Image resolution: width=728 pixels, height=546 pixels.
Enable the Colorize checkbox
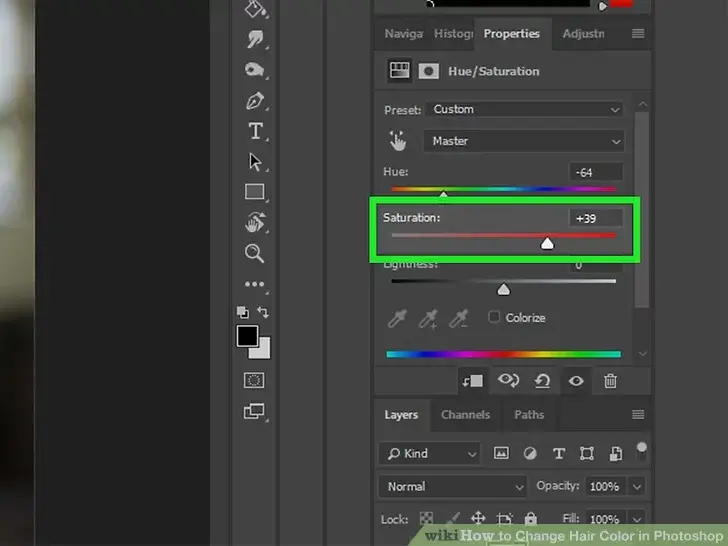pyautogui.click(x=494, y=317)
